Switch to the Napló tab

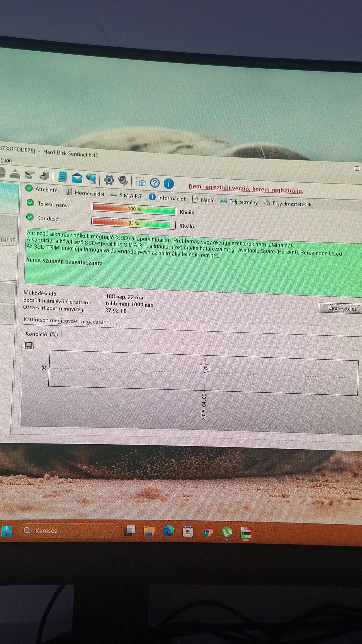pos(203,200)
